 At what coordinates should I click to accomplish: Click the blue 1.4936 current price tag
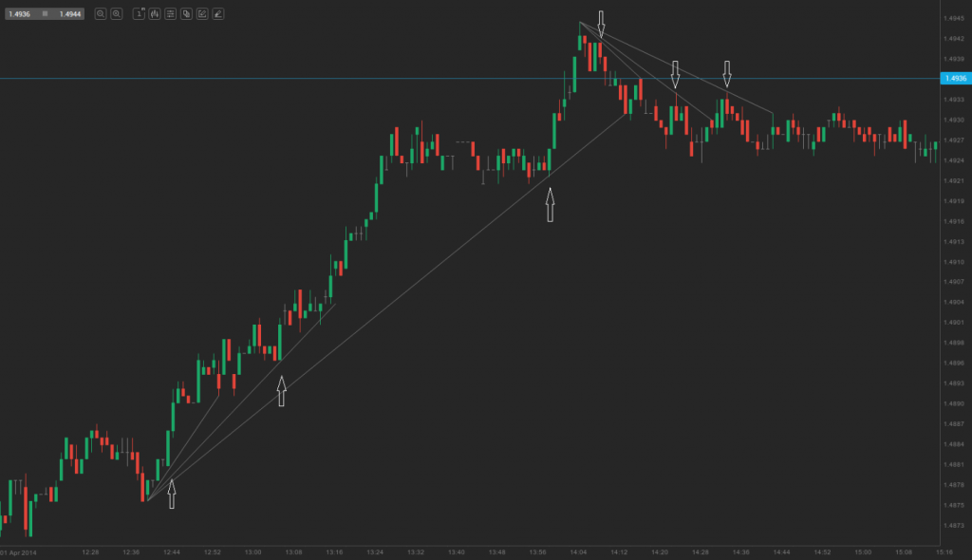(x=955, y=78)
